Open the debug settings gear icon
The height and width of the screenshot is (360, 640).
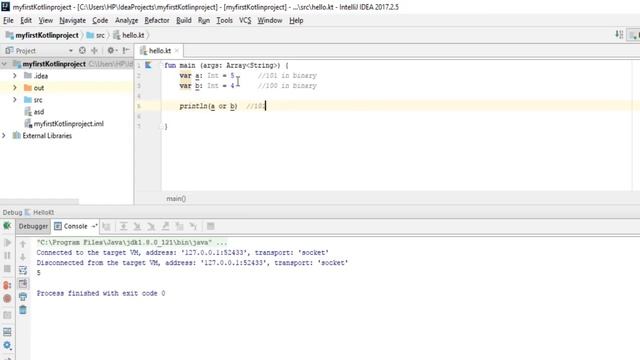point(7,346)
